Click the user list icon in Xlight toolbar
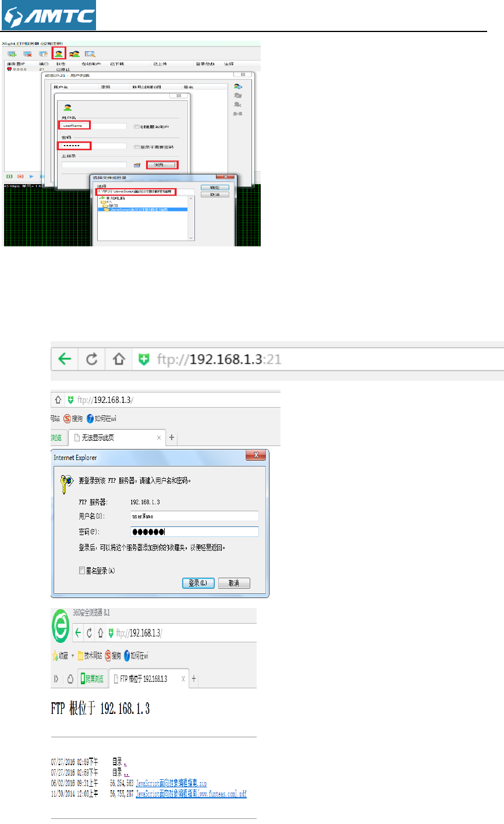504x824 pixels. coord(58,54)
